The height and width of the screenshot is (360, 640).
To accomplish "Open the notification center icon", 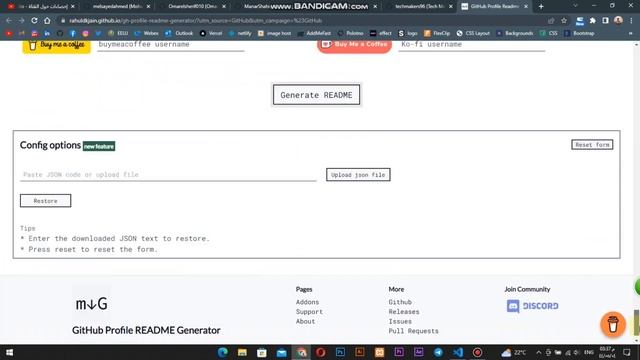I will click(627, 352).
